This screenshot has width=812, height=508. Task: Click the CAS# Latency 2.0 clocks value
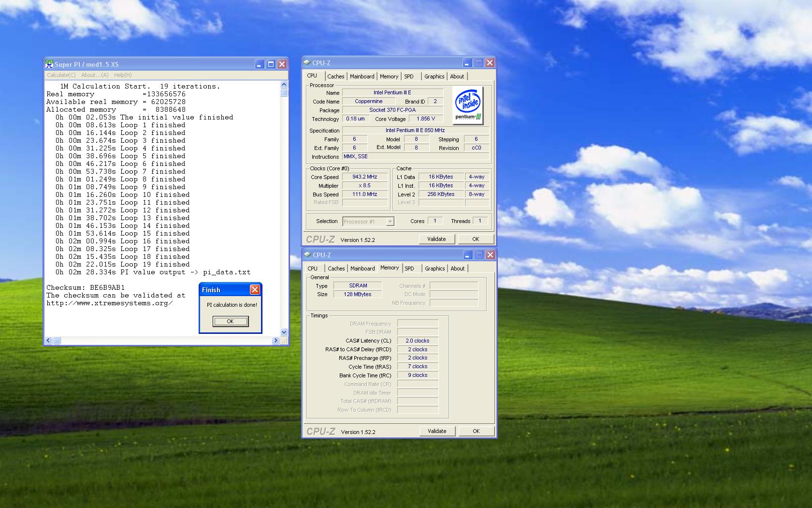418,341
